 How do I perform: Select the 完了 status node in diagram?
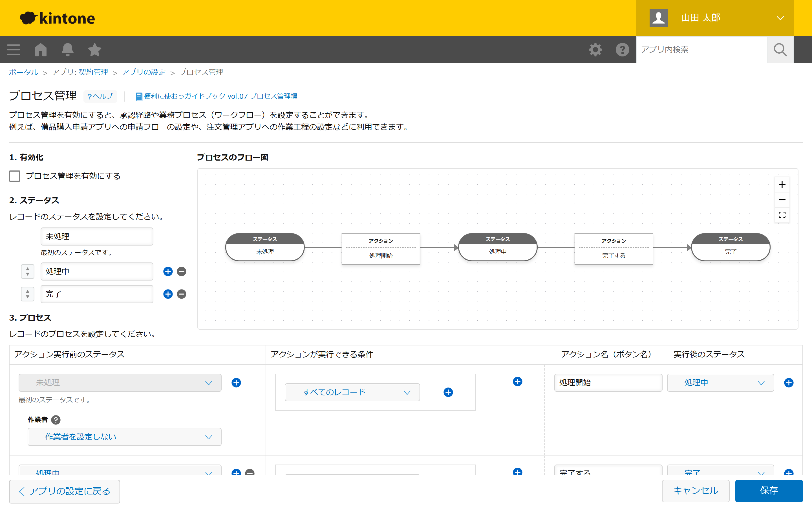tap(731, 247)
